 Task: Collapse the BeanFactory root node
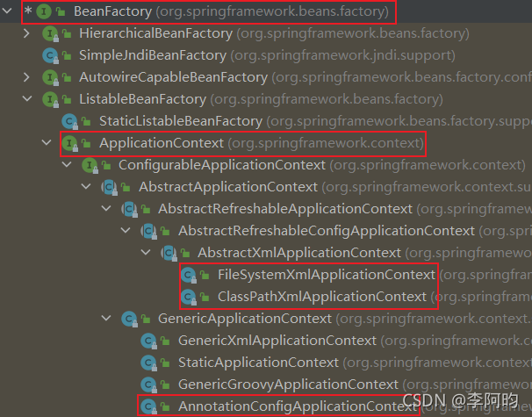coord(7,11)
